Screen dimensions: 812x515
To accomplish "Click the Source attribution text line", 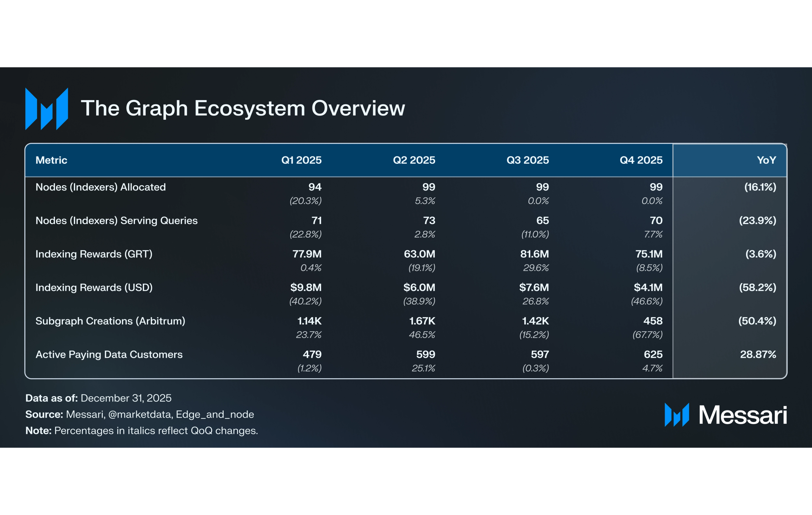I will point(140,415).
